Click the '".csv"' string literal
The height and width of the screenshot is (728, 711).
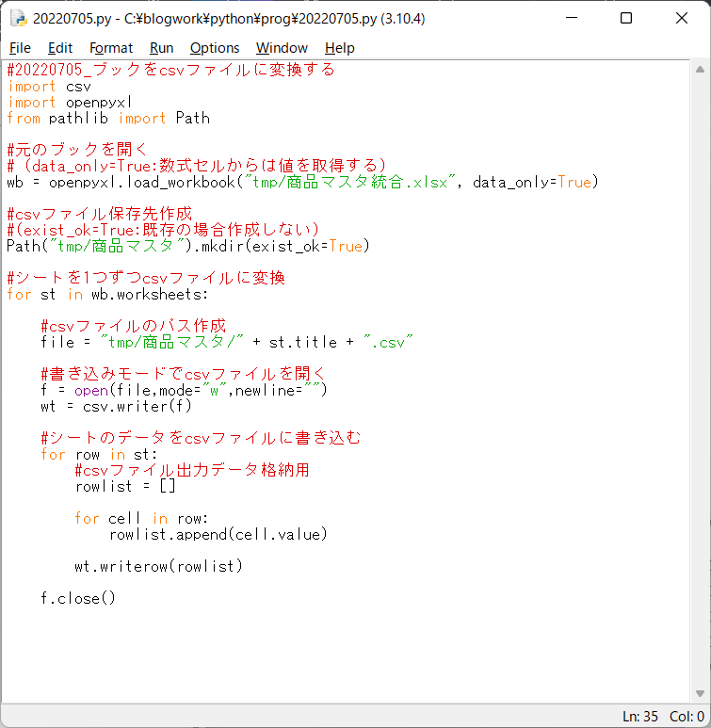(x=388, y=342)
